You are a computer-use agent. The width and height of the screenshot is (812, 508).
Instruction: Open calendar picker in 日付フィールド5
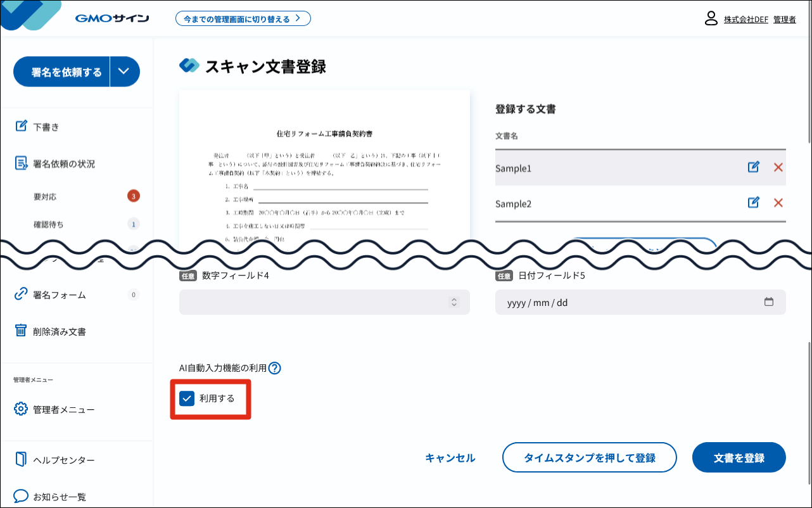(x=769, y=302)
